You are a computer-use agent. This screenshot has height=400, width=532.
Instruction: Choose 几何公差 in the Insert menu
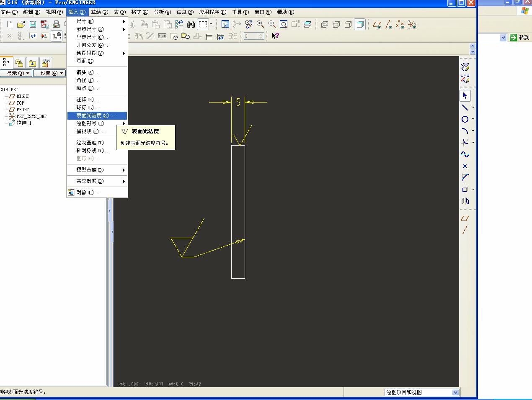(x=97, y=45)
